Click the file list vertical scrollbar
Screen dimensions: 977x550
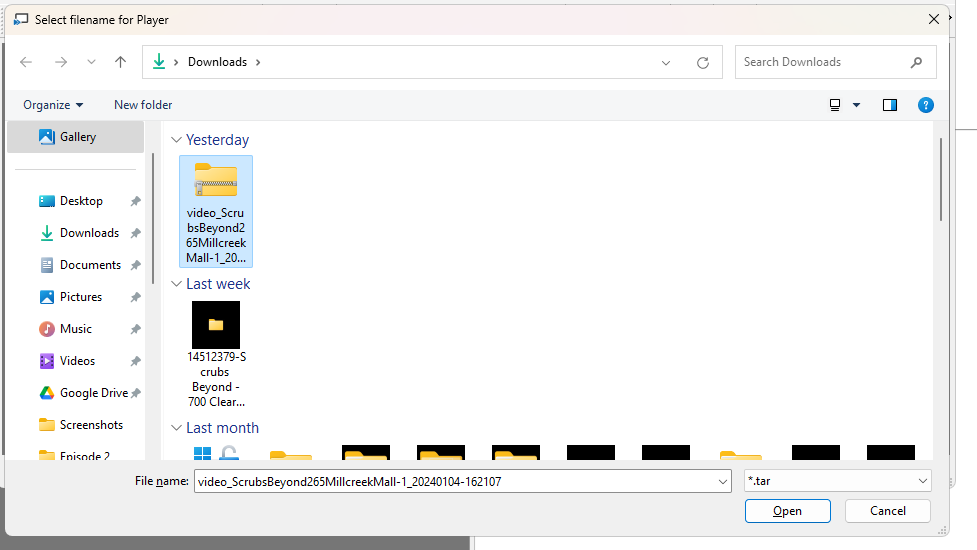click(940, 180)
